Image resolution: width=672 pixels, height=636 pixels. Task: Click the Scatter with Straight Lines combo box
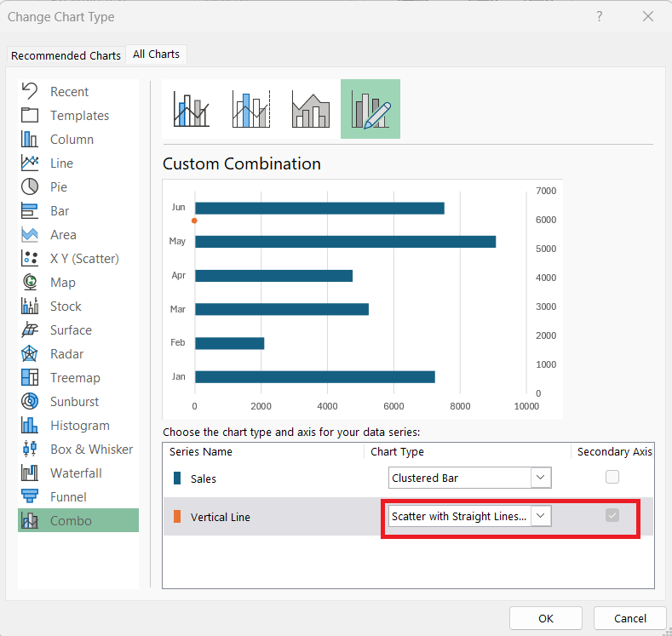[x=469, y=516]
